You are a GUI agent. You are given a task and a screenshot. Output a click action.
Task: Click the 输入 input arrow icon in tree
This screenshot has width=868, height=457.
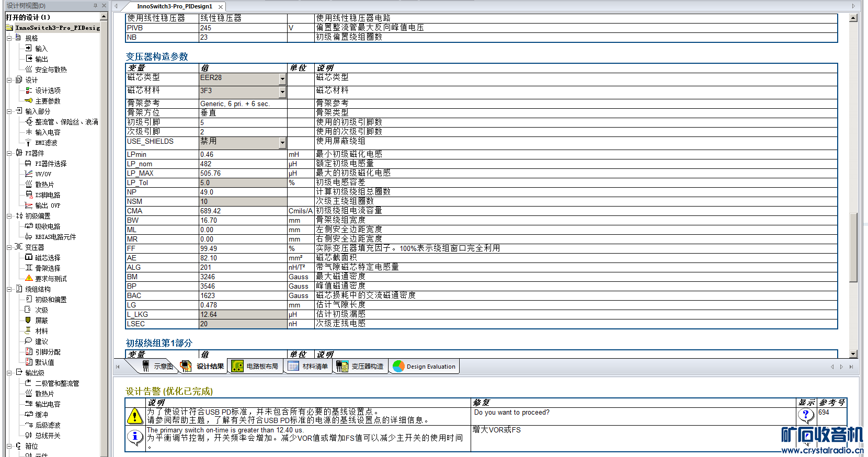(x=29, y=48)
